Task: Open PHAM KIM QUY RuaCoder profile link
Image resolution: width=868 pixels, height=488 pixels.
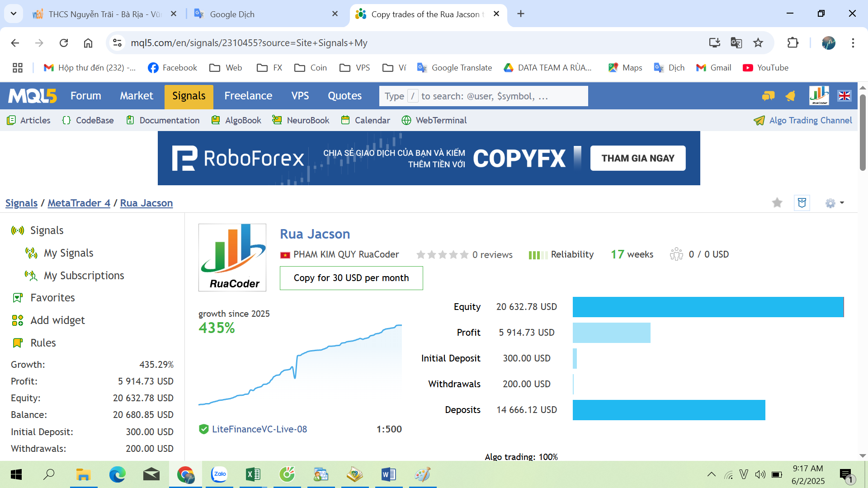Action: [x=346, y=254]
